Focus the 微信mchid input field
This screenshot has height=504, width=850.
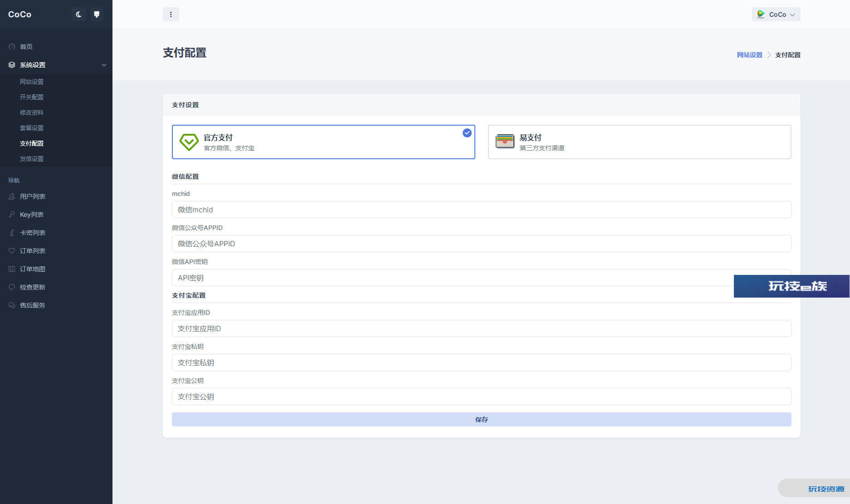click(x=482, y=210)
